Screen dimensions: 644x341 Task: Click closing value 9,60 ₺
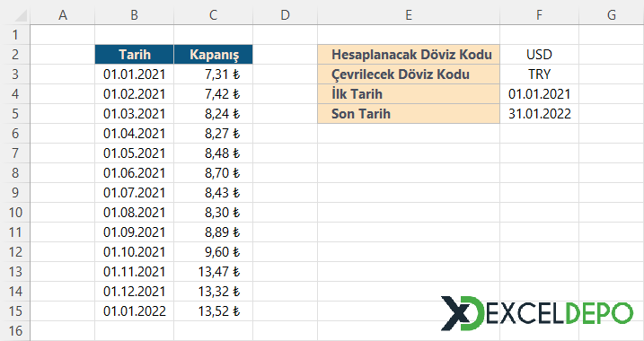[213, 251]
